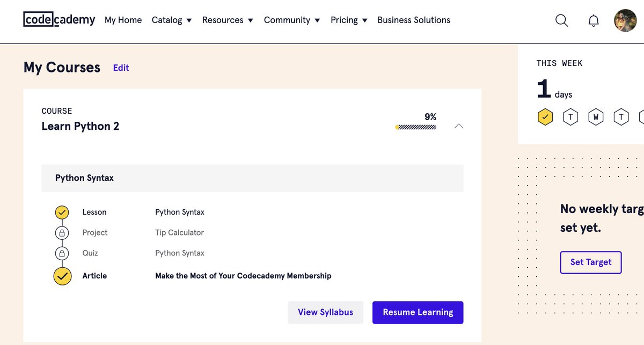Screen dimensions: 644x345
Task: Click the COURSE label above the title
Action: (x=57, y=111)
